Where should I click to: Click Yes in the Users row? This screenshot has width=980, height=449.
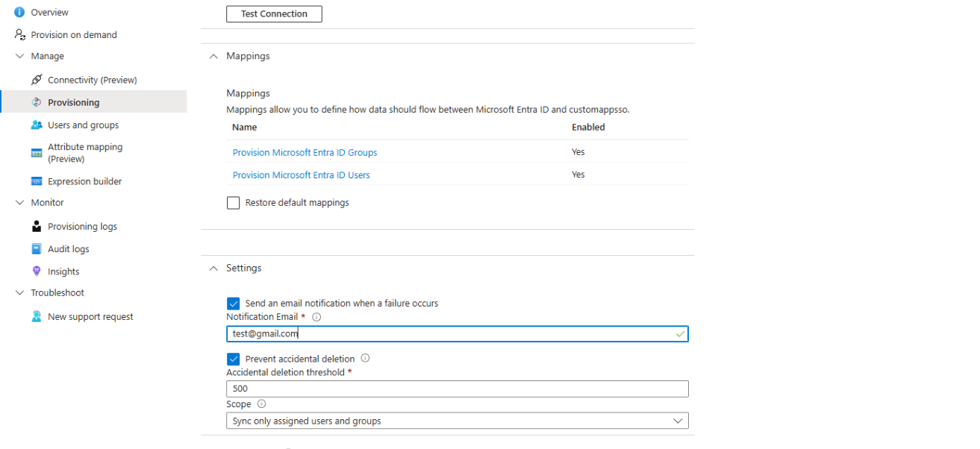578,175
